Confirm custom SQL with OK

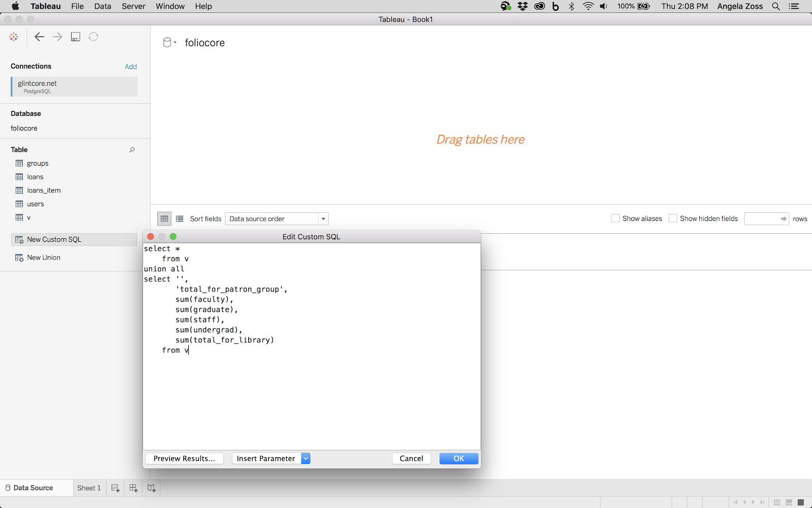pos(459,459)
